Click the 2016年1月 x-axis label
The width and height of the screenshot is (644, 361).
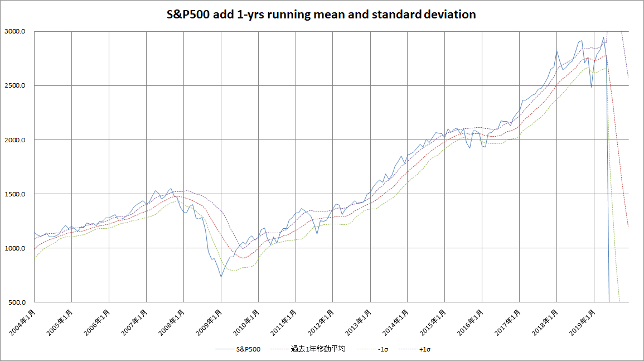(471, 323)
